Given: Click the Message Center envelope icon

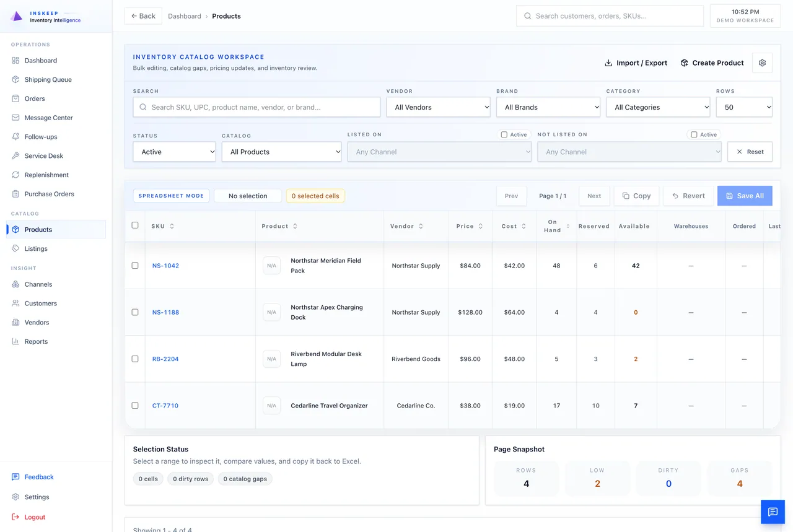Looking at the screenshot, I should (15, 118).
